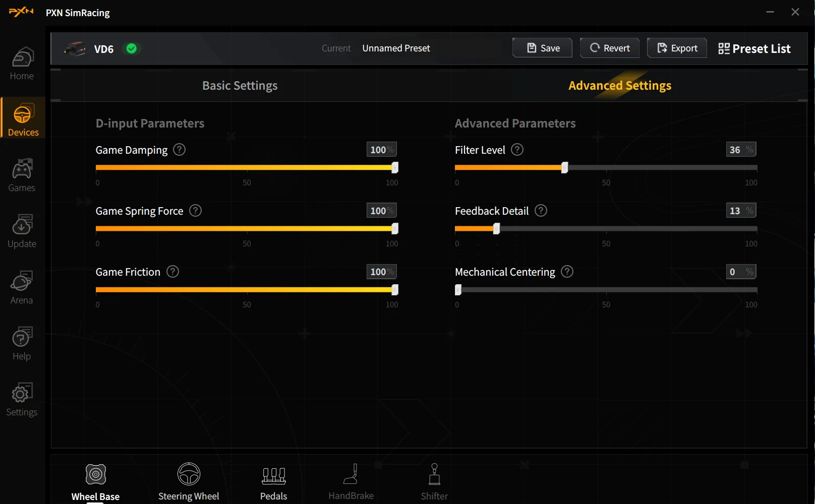Viewport: 815px width, 504px height.
Task: Select the Devices icon in sidebar
Action: [23, 118]
